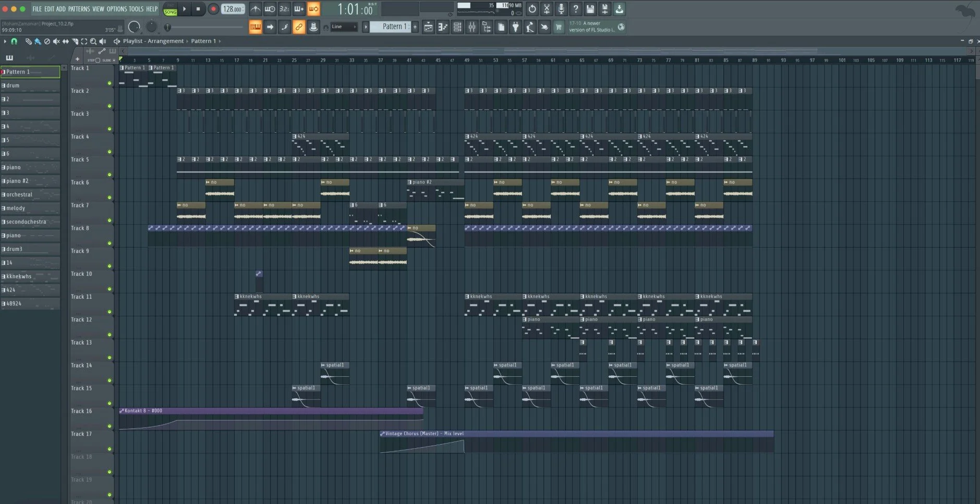Toggle typing keyboard to piano button
Image resolution: width=980 pixels, height=504 pixels.
255,27
